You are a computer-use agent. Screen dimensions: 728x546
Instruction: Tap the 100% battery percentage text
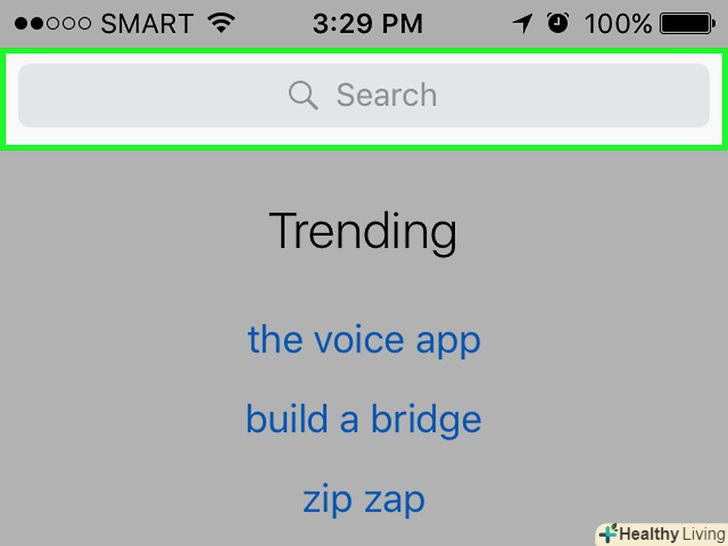click(x=617, y=23)
